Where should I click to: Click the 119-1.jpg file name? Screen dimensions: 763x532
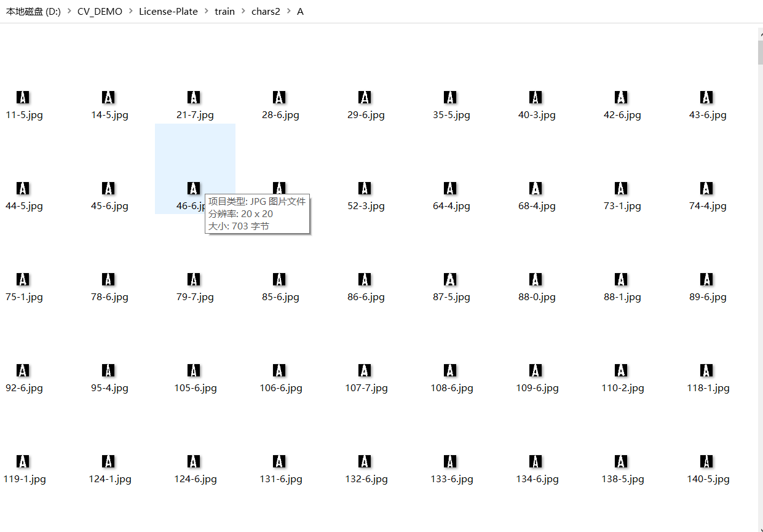coord(25,479)
